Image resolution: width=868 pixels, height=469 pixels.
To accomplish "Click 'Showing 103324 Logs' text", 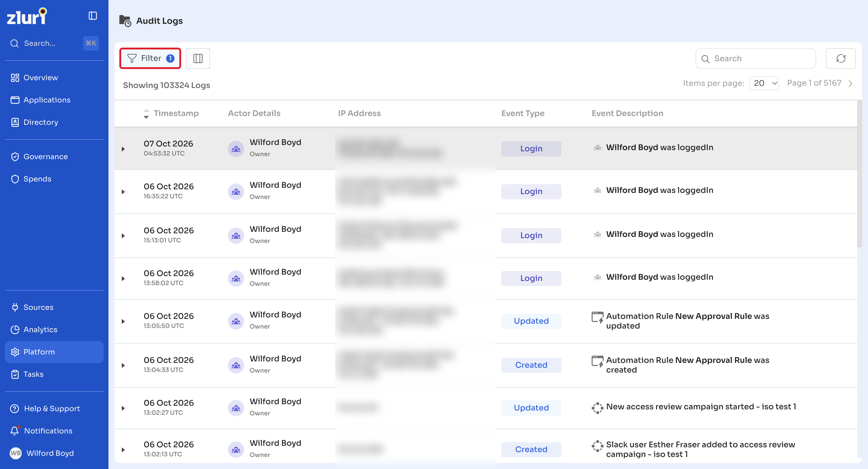I will tap(166, 85).
